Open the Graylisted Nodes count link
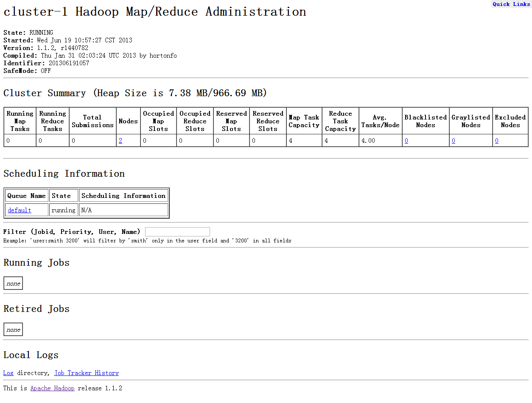This screenshot has width=532, height=403. (x=454, y=141)
